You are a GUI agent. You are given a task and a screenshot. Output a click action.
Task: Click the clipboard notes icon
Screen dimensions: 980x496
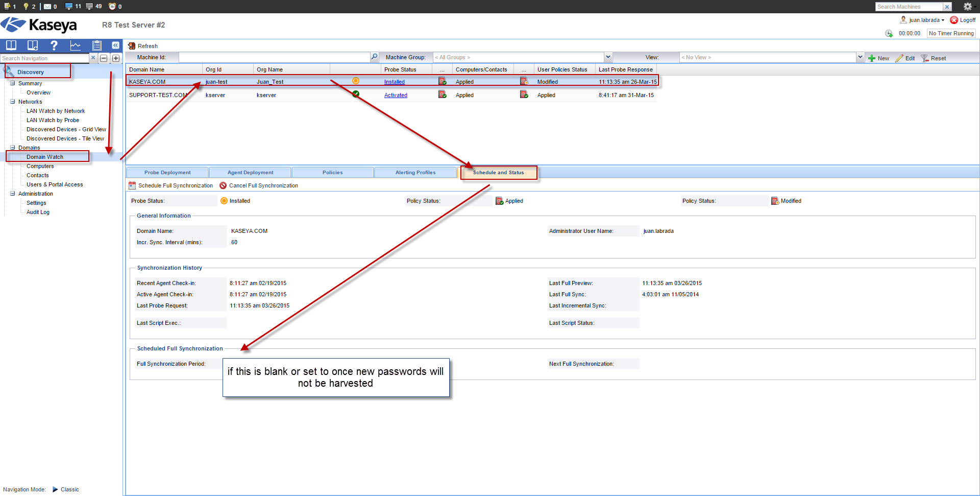[x=97, y=45]
